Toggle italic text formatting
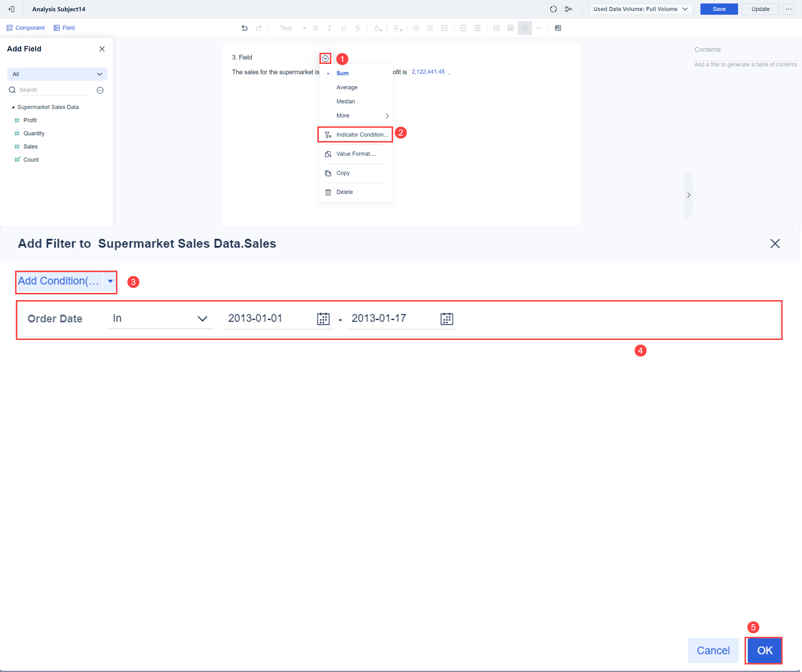 (x=329, y=28)
